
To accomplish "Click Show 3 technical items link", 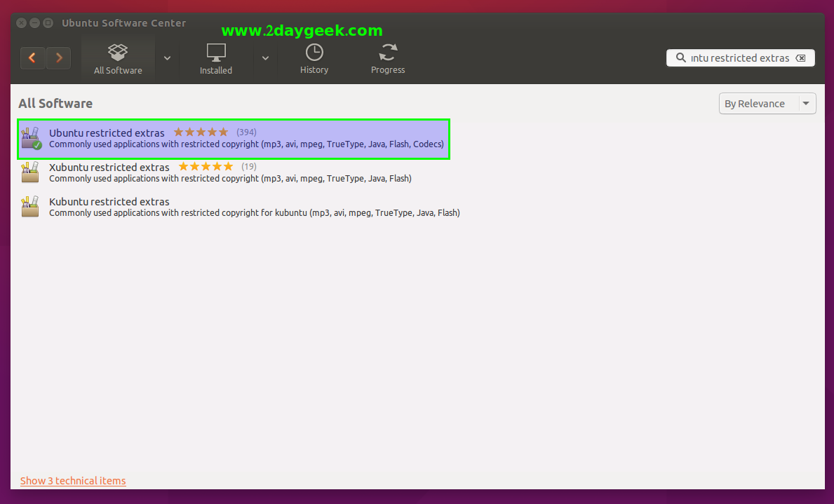I will coord(73,481).
